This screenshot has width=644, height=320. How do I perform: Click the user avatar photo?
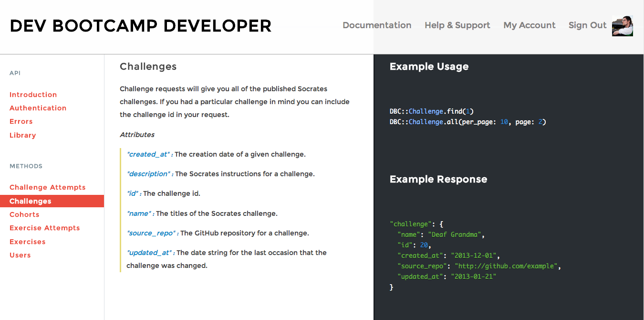click(x=623, y=26)
